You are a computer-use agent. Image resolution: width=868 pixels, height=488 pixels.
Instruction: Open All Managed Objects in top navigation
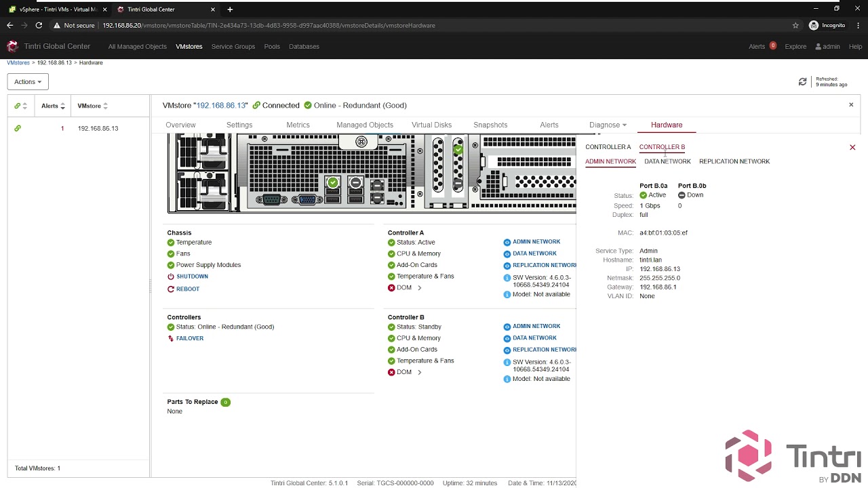pyautogui.click(x=137, y=47)
